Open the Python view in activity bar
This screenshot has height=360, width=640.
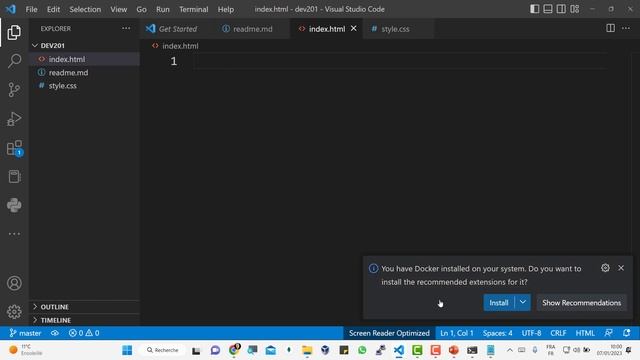tap(14, 205)
